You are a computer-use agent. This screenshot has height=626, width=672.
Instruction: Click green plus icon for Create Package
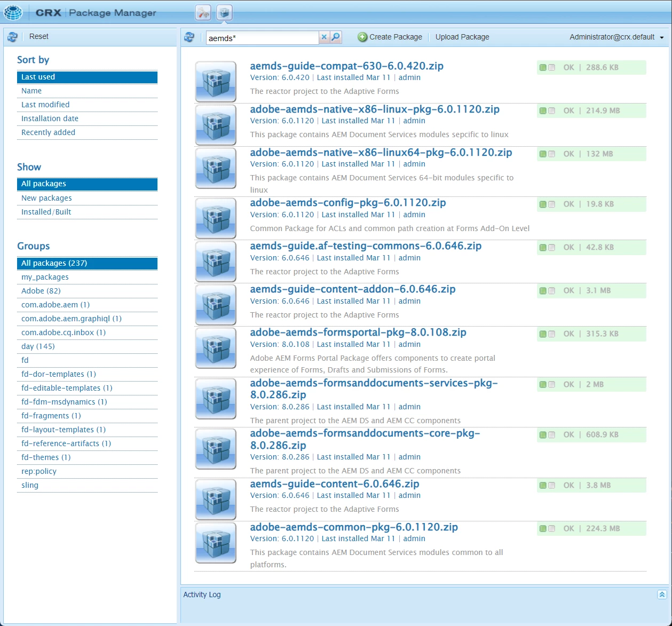[362, 37]
